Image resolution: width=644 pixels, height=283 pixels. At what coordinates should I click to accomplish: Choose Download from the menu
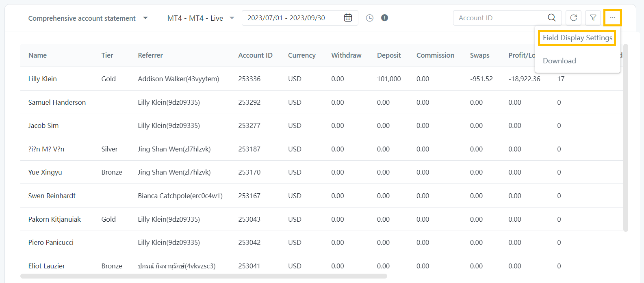[559, 61]
